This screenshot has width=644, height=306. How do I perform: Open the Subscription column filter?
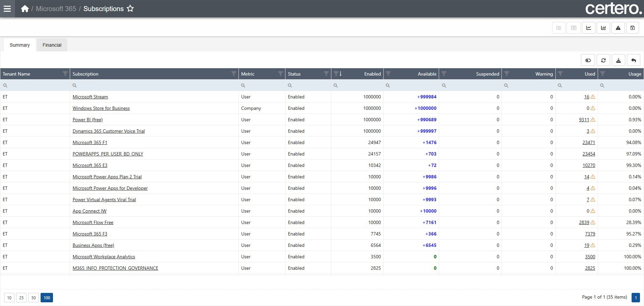point(234,74)
